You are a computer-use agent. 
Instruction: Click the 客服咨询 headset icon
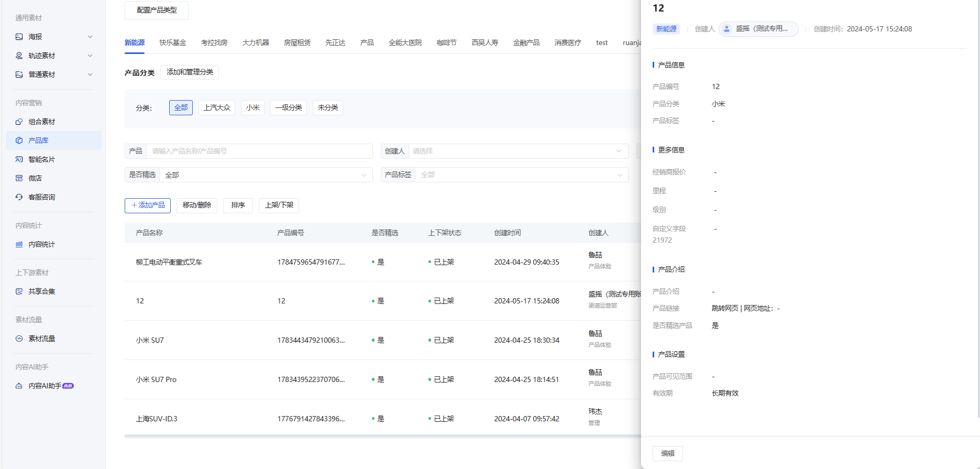[x=19, y=197]
